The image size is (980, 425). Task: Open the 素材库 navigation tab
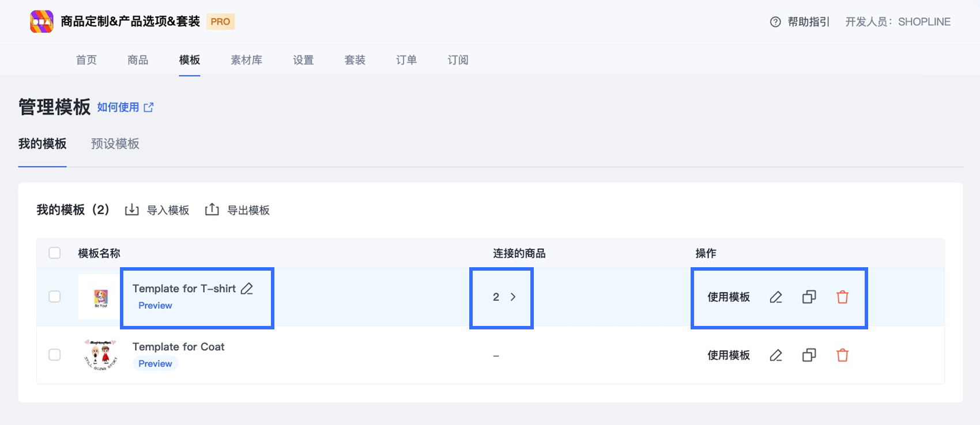pyautogui.click(x=246, y=60)
